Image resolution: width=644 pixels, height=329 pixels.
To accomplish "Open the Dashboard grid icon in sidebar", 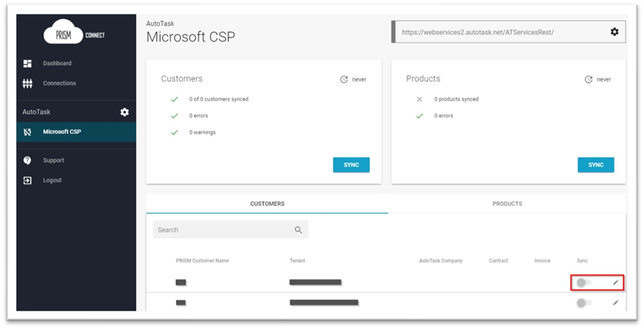I will tap(27, 63).
